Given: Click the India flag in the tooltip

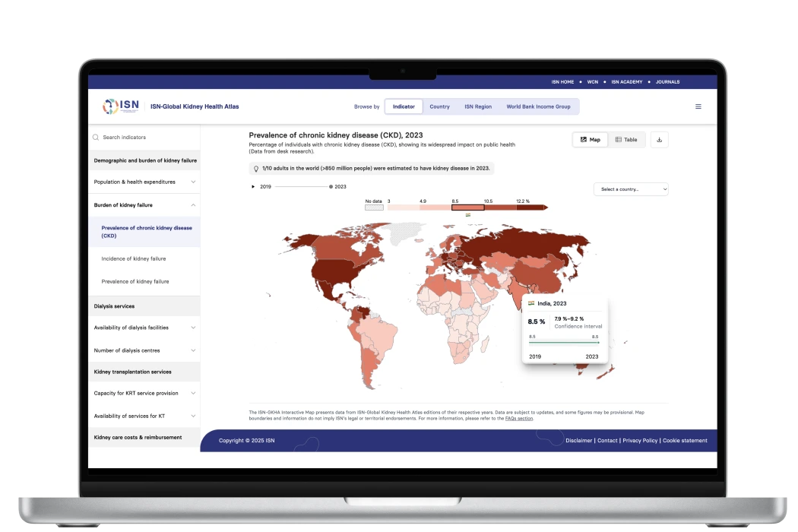Looking at the screenshot, I should point(531,303).
